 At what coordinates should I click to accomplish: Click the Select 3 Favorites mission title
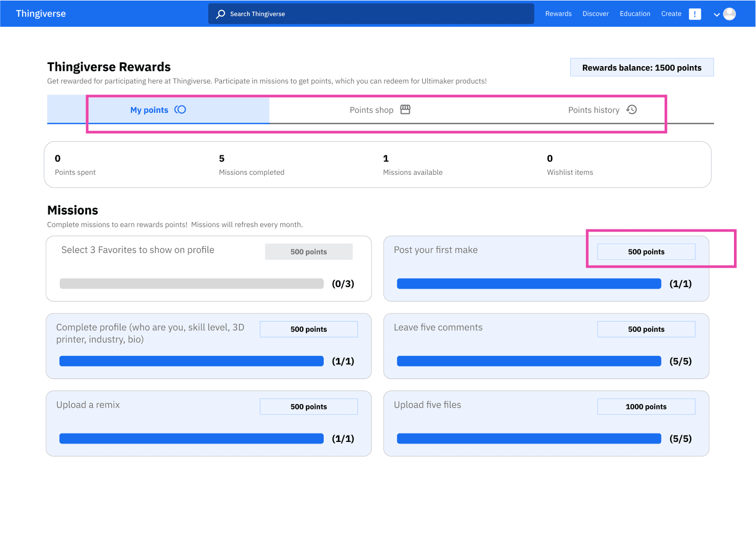138,250
